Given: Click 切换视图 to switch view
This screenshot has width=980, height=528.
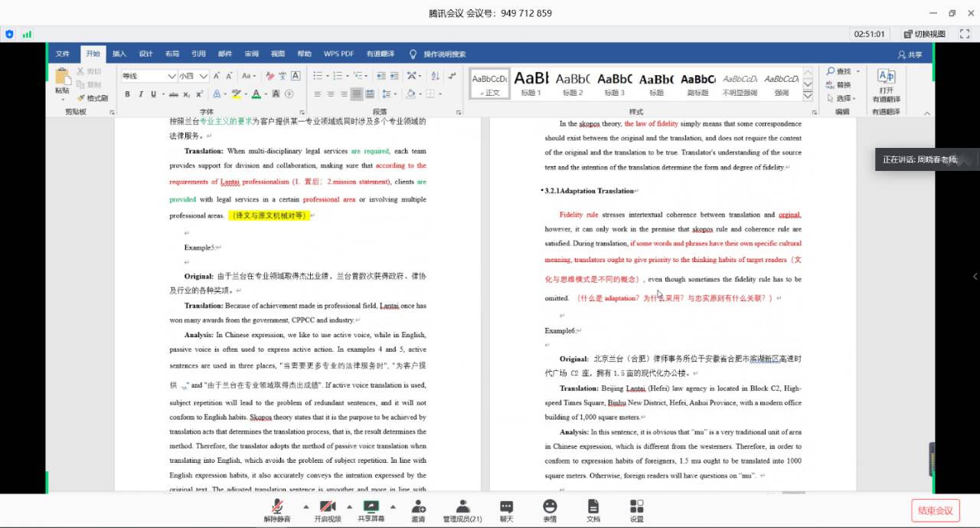Looking at the screenshot, I should [925, 34].
